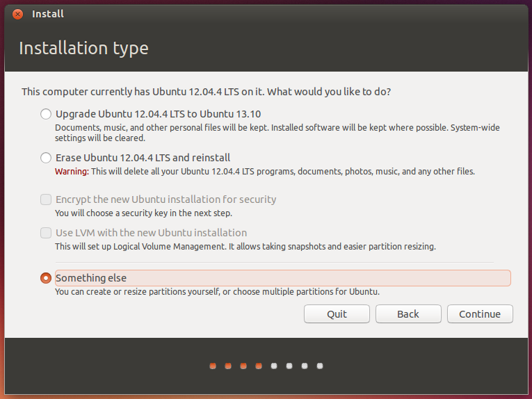Image resolution: width=532 pixels, height=399 pixels.
Task: Choose Erase Ubuntu 12.04.4 LTS and reinstall
Action: coord(46,158)
